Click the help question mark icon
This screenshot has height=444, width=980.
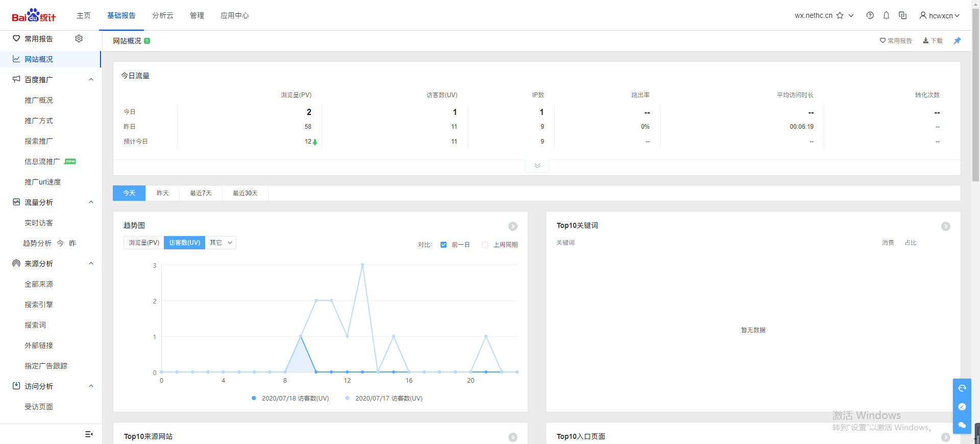(x=870, y=15)
